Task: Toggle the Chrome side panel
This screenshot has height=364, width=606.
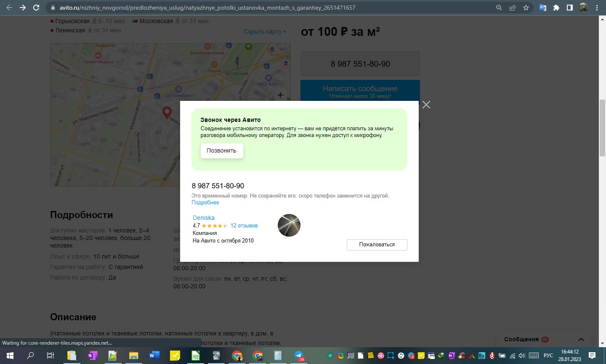Action: coord(570,8)
